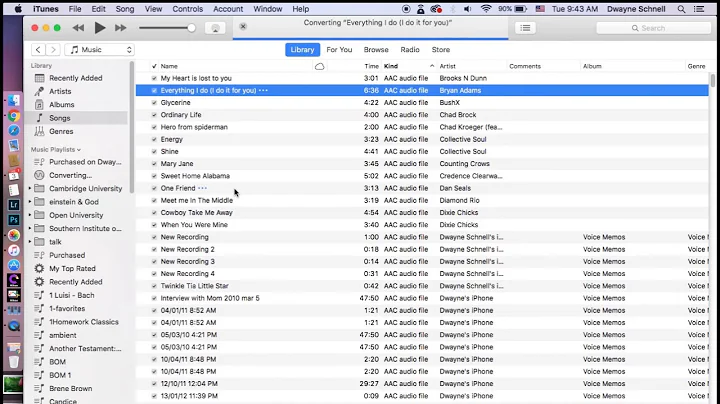Viewport: 720px width, 404px height.
Task: Expand the Cambridge University folder
Action: [30, 189]
